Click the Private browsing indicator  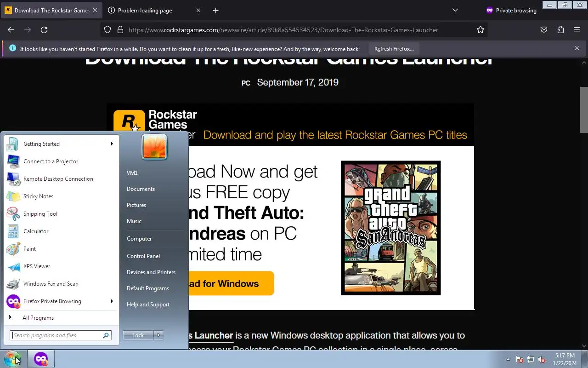(x=511, y=10)
